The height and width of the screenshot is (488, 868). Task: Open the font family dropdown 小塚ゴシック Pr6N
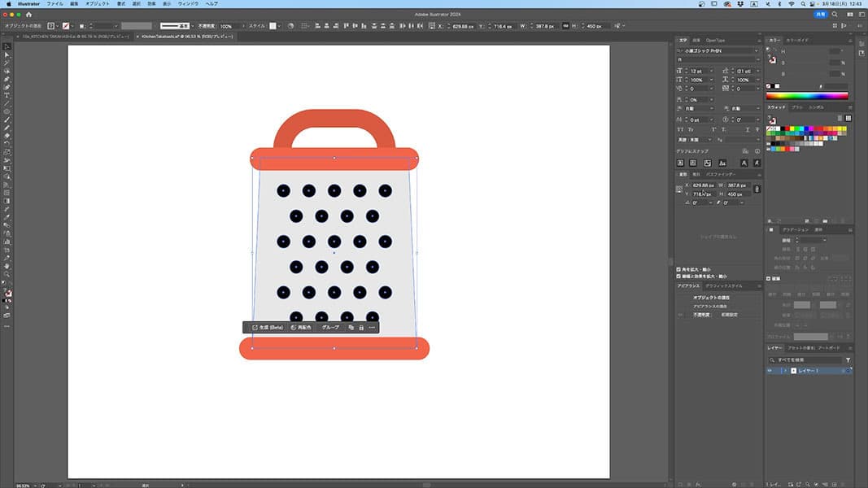coord(755,51)
